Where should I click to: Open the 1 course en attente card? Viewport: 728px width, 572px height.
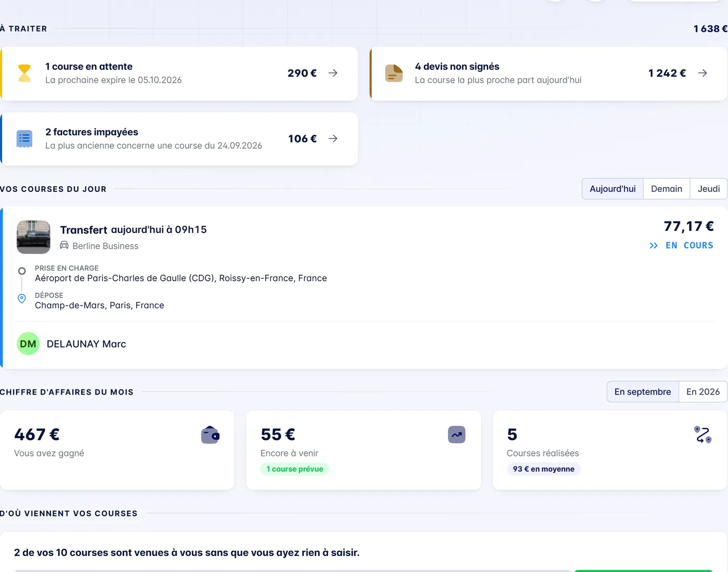(x=179, y=73)
